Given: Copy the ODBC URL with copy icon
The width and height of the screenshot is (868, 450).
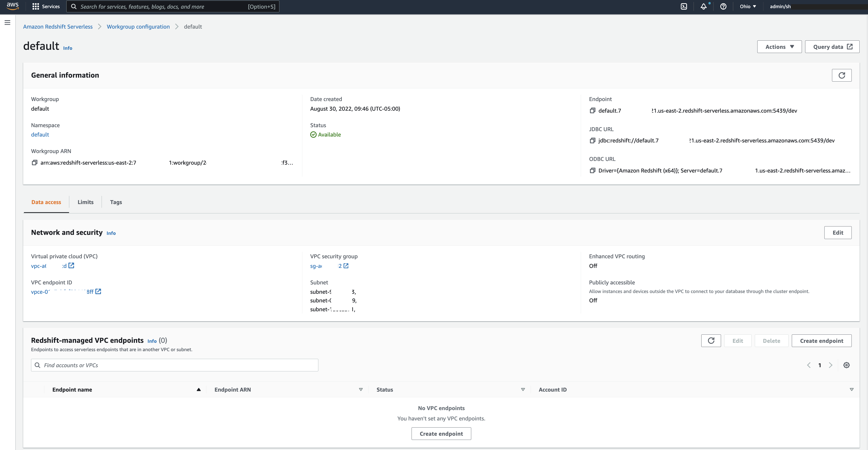Looking at the screenshot, I should (x=592, y=171).
